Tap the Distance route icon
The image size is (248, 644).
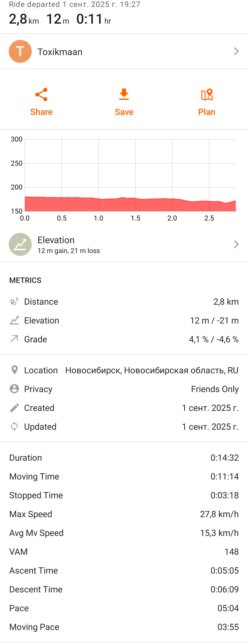(14, 301)
